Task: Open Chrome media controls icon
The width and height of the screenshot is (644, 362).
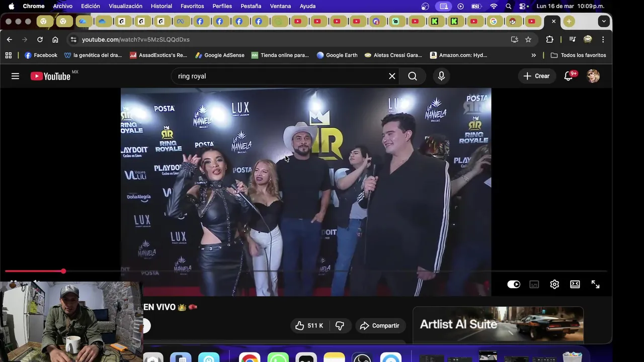Action: 572,39
